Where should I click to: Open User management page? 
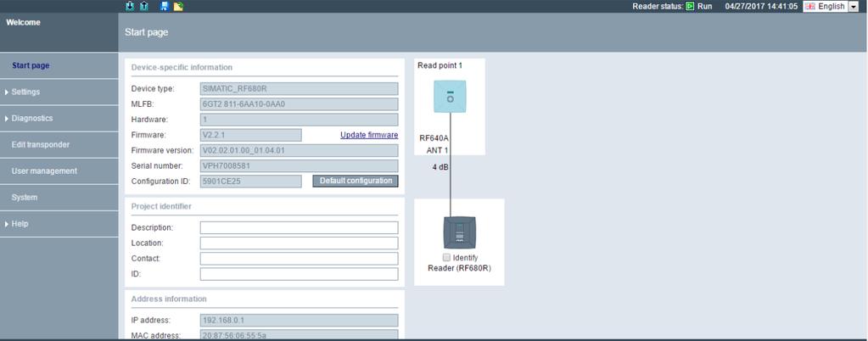point(59,171)
